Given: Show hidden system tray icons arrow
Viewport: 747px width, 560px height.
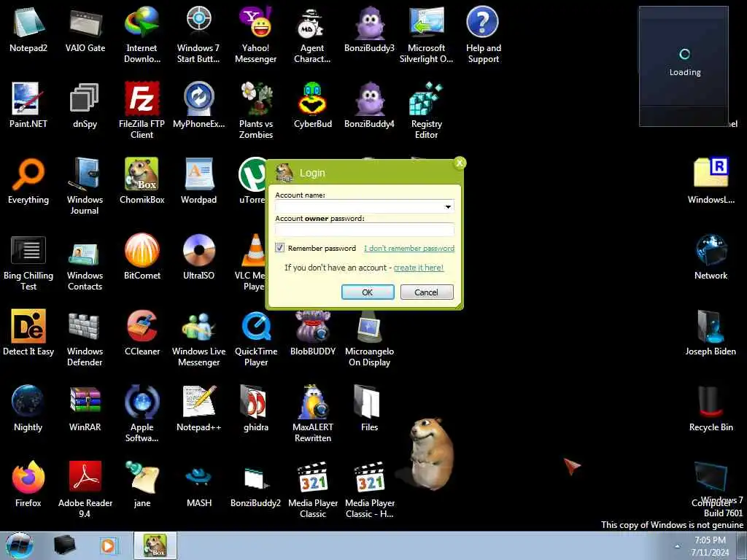Looking at the screenshot, I should 677,546.
